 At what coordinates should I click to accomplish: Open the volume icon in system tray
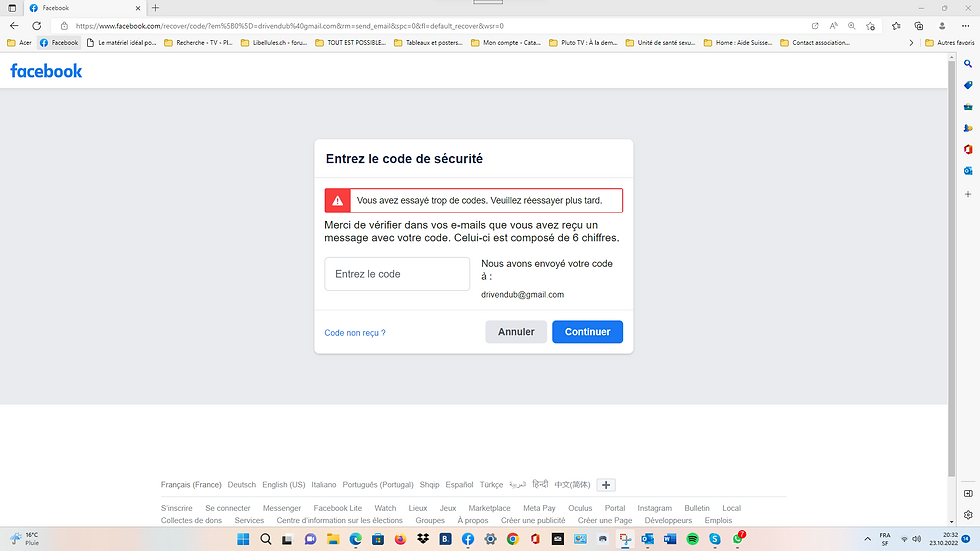(x=917, y=539)
